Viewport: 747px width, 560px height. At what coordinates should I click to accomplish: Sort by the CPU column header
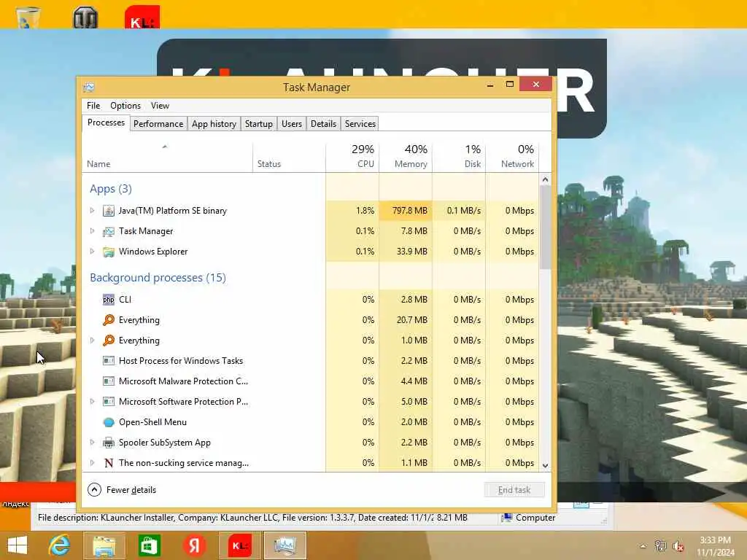pyautogui.click(x=352, y=157)
